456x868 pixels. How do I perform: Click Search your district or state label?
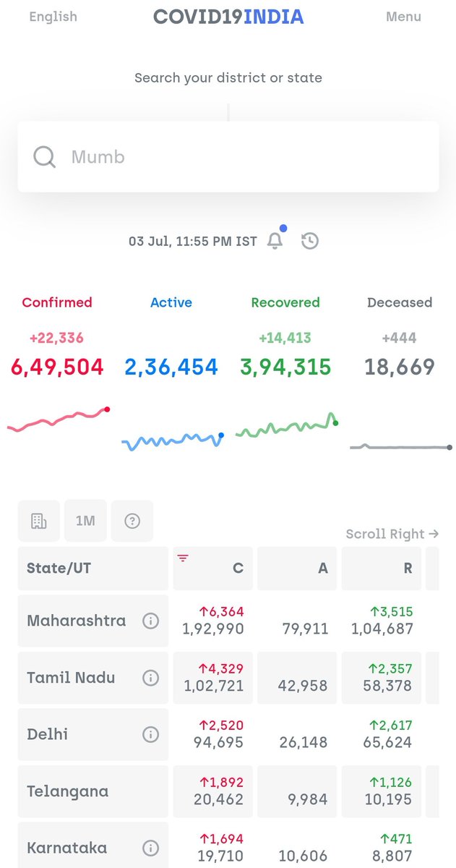tap(228, 77)
